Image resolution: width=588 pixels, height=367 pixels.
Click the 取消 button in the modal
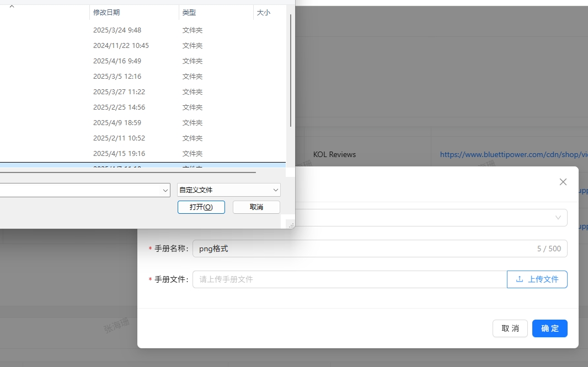(x=510, y=328)
